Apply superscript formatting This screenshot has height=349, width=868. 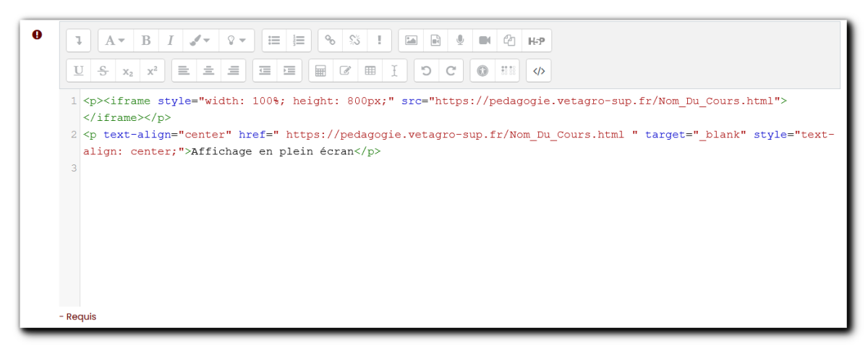tap(152, 70)
